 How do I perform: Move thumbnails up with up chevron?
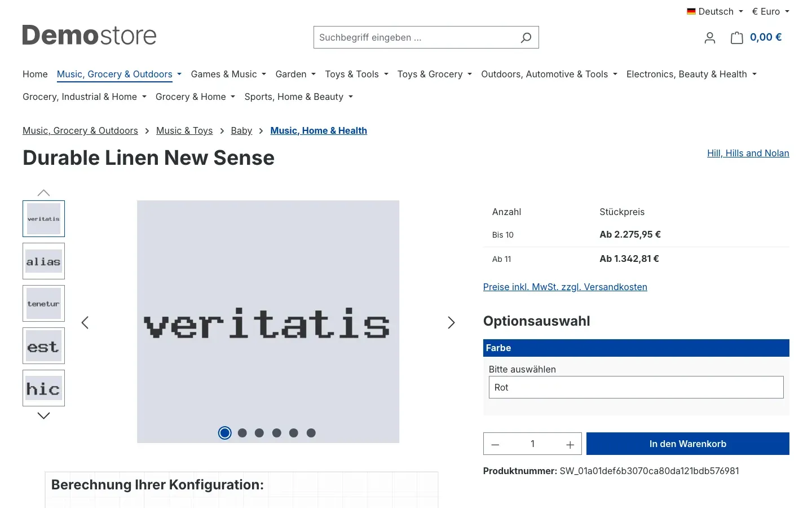pos(43,192)
